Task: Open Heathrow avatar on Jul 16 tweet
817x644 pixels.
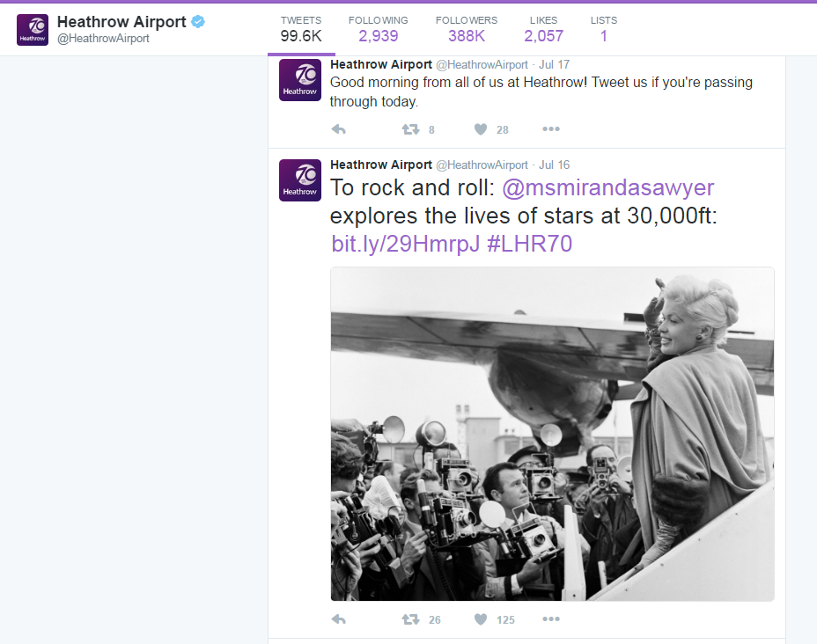Action: 299,180
